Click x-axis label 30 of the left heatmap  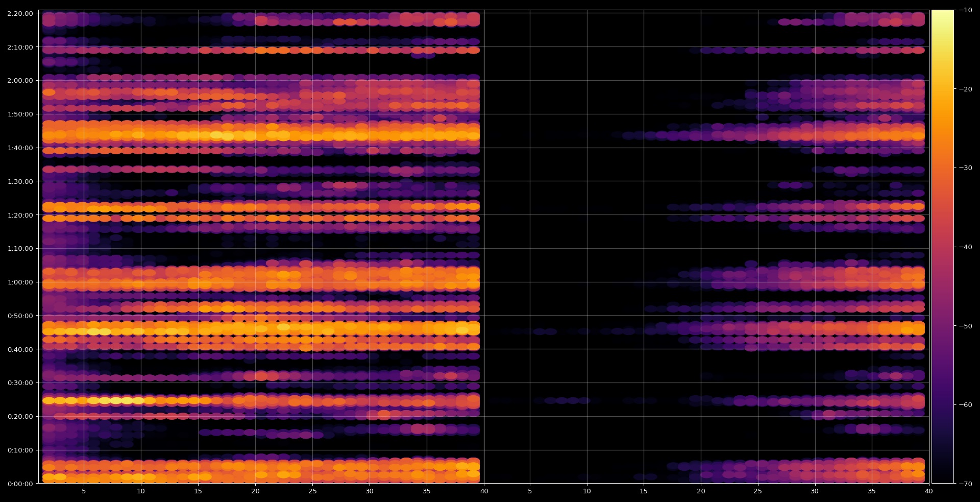(x=370, y=491)
